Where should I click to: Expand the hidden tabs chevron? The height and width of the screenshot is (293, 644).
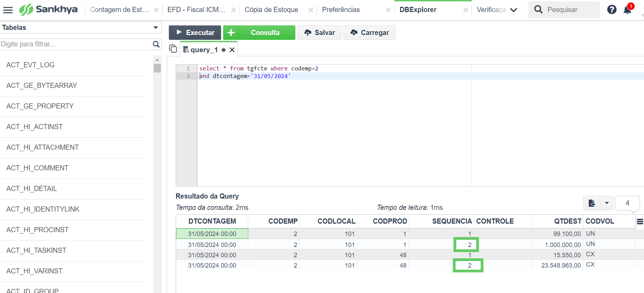click(514, 10)
